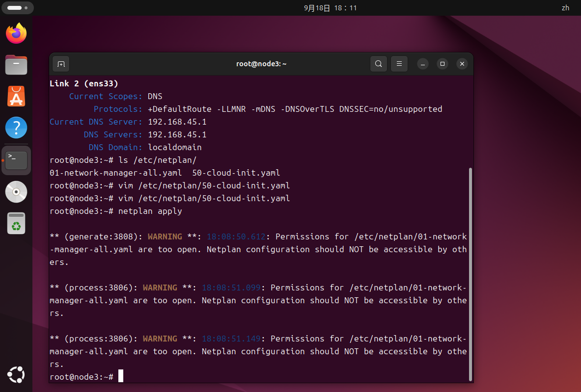Image resolution: width=581 pixels, height=392 pixels.
Task: Open the terminal search tool
Action: tap(378, 64)
